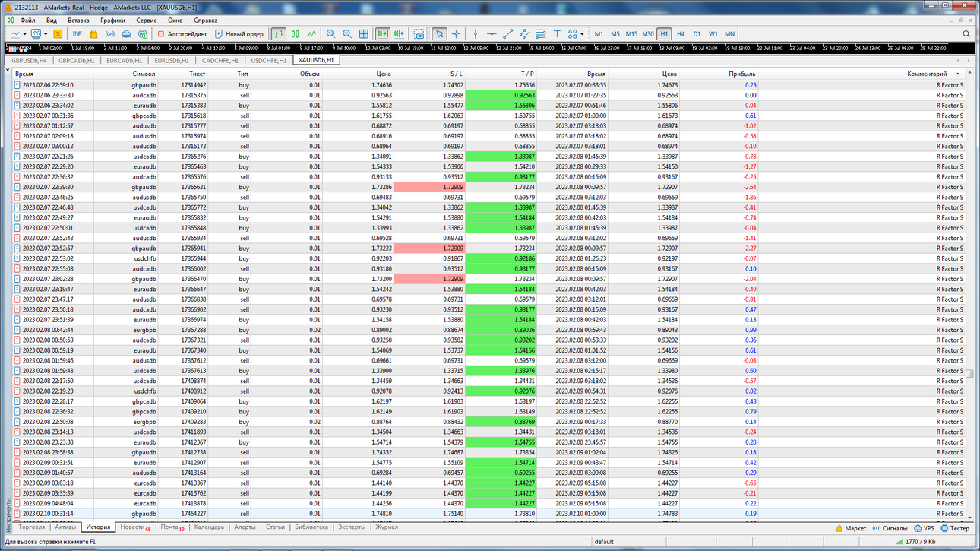The width and height of the screenshot is (980, 551).
Task: Select the arrow cursor tool
Action: point(439,34)
